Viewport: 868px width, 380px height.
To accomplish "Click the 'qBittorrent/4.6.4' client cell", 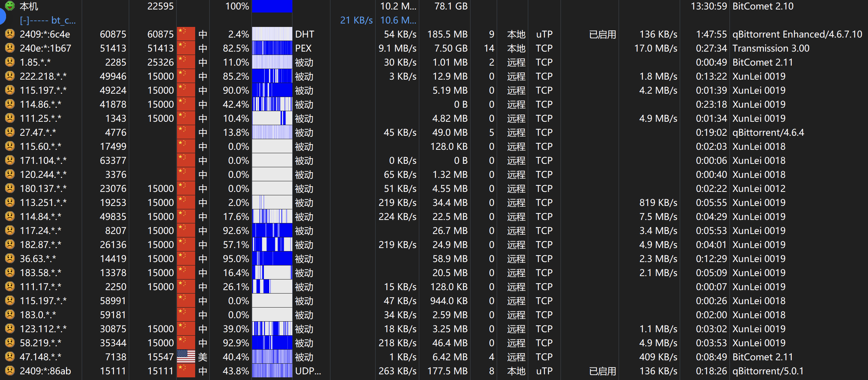I will point(768,132).
